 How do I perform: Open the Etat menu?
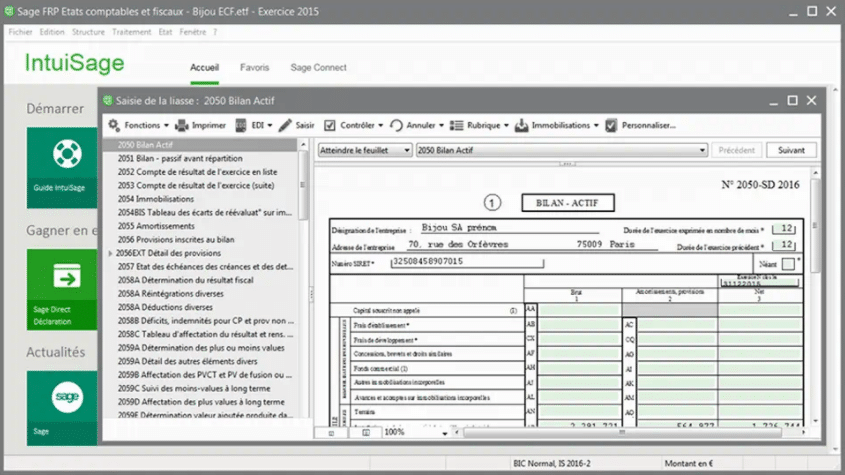(165, 32)
